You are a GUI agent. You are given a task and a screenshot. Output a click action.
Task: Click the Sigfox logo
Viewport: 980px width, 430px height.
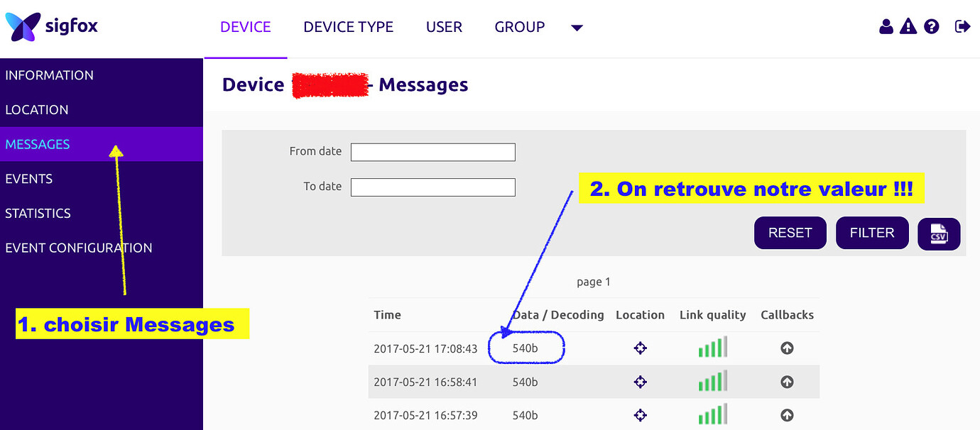51,27
